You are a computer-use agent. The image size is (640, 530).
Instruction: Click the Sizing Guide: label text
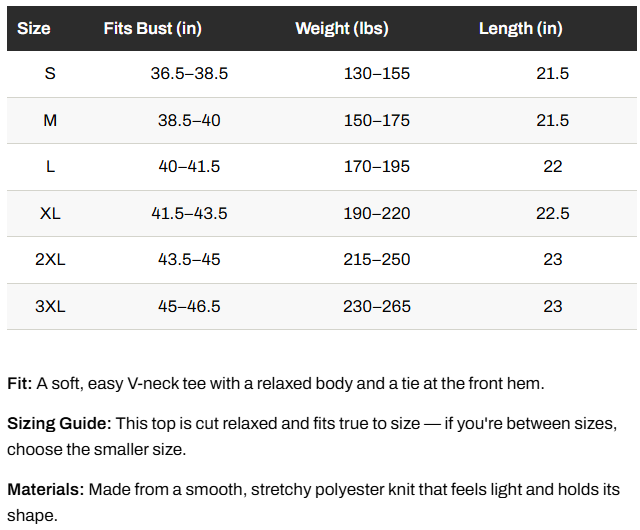(x=59, y=423)
